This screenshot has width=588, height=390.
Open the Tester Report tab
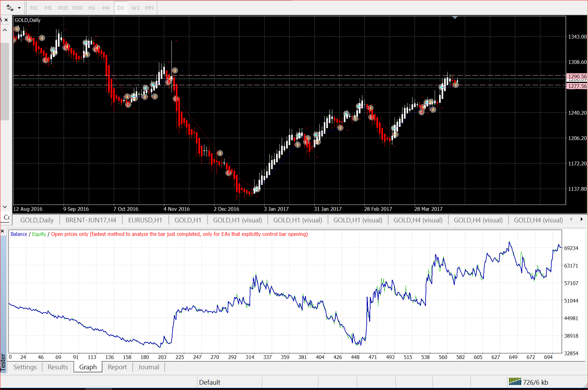coord(118,367)
